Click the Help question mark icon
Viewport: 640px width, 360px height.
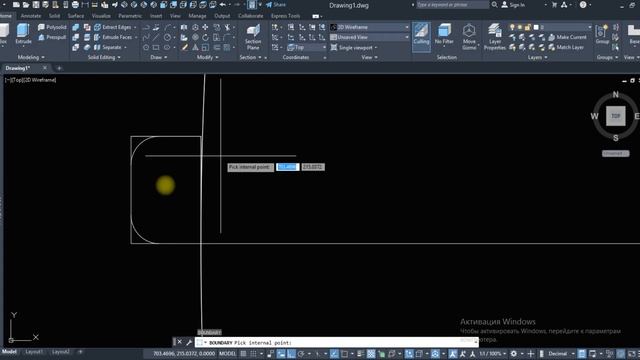coord(583,5)
